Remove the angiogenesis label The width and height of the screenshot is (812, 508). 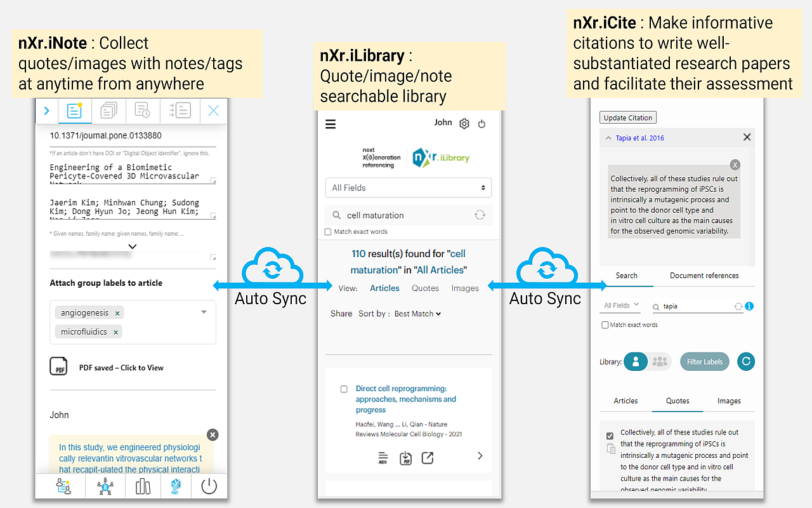click(x=117, y=313)
